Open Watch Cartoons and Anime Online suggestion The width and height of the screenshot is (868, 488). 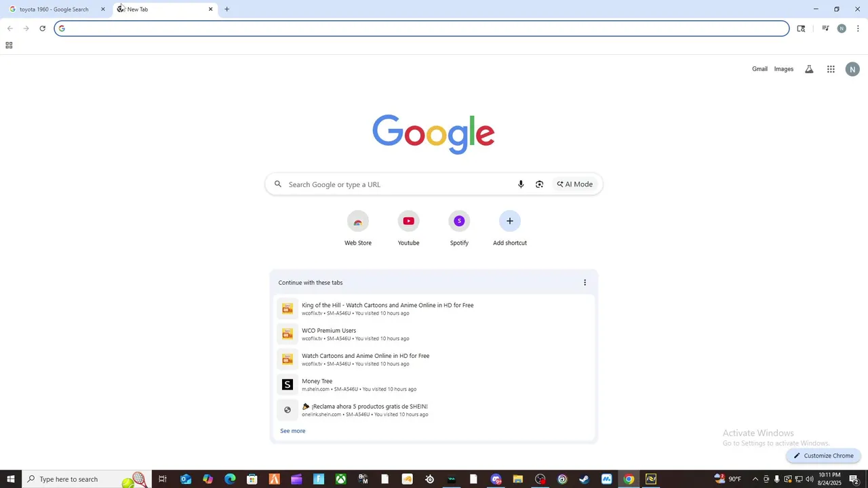tap(434, 359)
